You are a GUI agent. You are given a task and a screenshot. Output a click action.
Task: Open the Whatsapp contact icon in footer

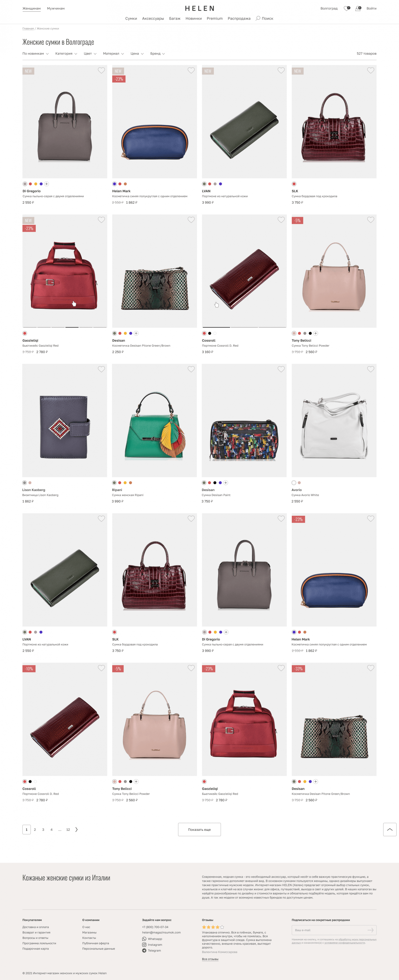(x=144, y=939)
